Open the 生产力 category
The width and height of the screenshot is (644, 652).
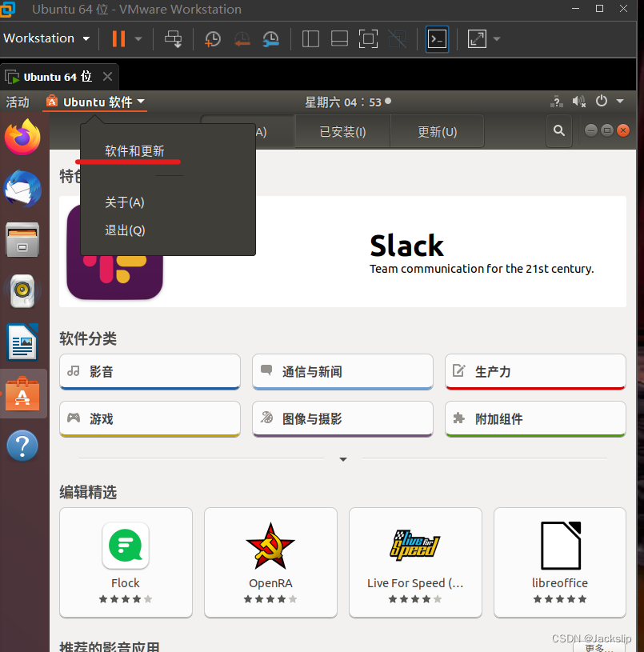(x=535, y=371)
